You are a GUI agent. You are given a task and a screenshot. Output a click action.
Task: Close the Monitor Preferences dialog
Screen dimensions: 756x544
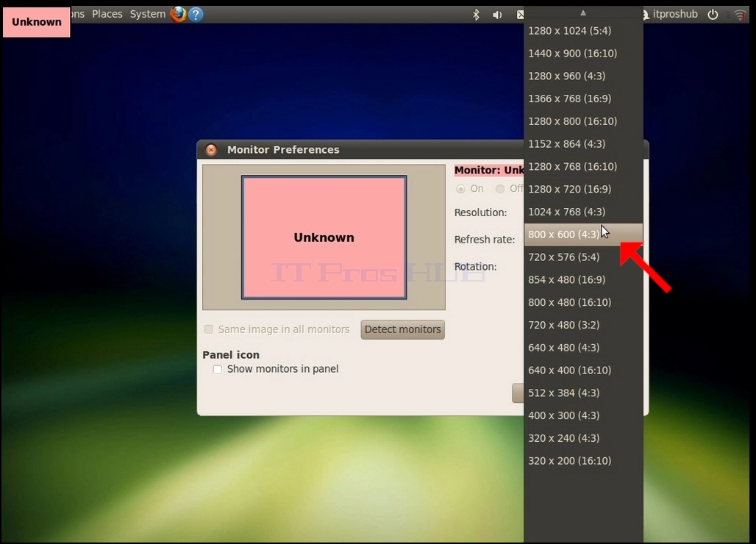pyautogui.click(x=211, y=150)
